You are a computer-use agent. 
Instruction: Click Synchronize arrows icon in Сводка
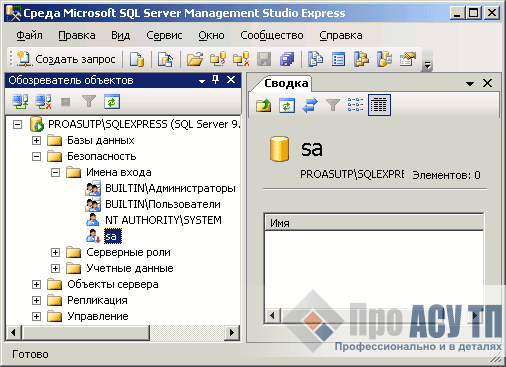310,105
